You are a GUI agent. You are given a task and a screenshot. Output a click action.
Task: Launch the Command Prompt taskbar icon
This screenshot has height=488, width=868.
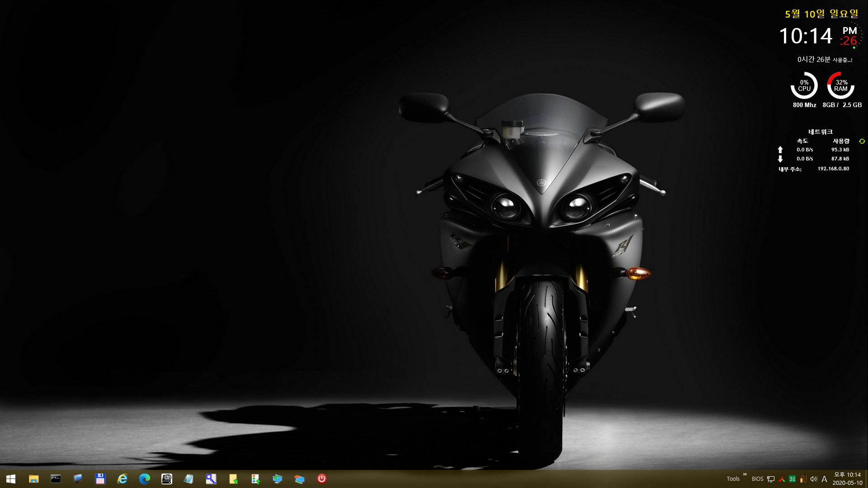click(56, 479)
